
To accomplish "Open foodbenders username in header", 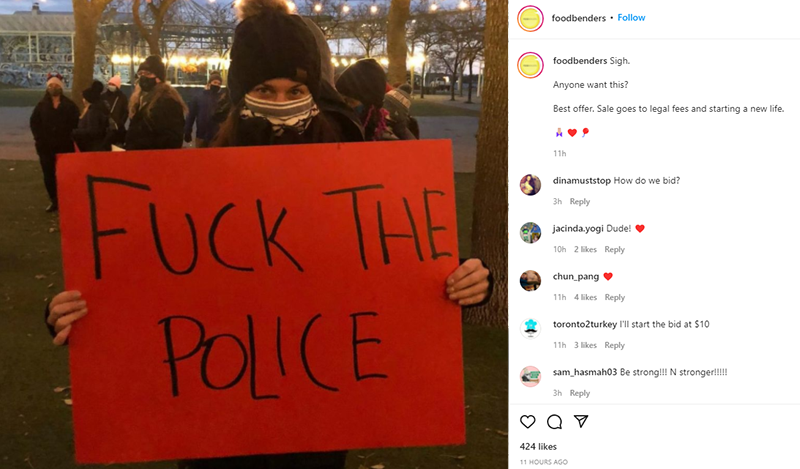I will pos(579,18).
